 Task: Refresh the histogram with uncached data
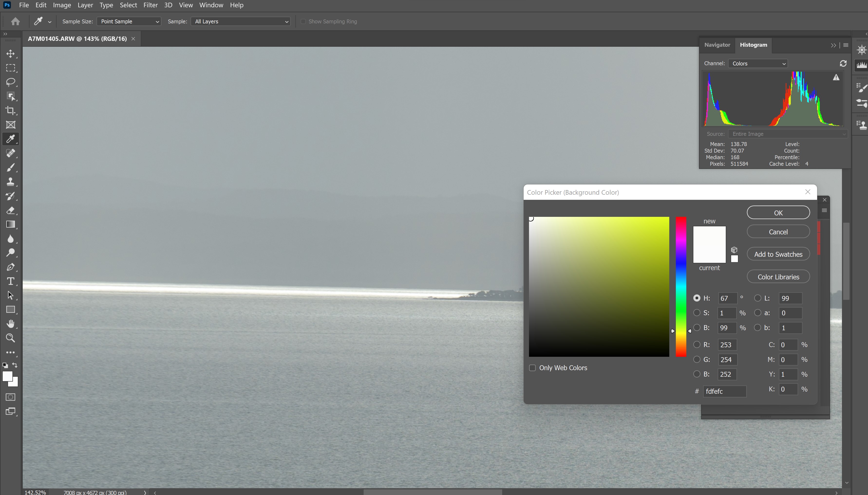click(x=843, y=64)
